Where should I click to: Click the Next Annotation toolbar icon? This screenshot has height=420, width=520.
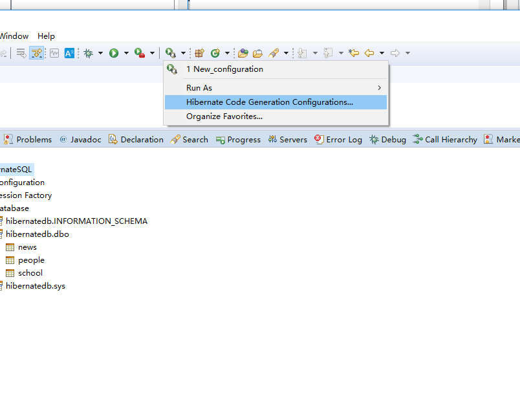coord(302,53)
